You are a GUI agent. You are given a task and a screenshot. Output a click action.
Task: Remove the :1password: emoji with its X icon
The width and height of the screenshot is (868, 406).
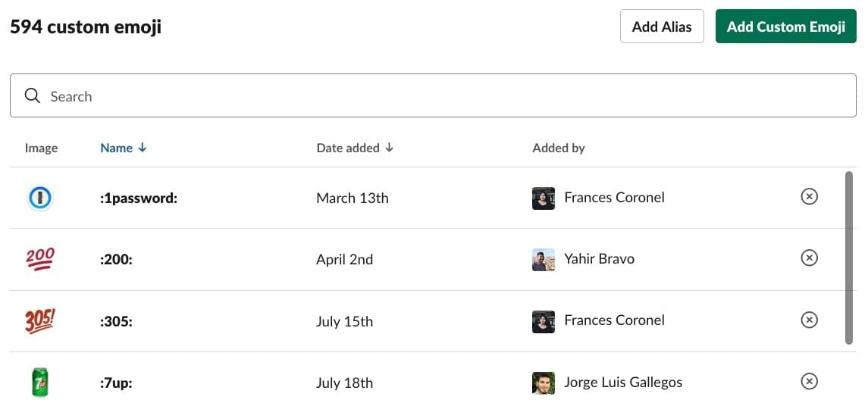809,198
